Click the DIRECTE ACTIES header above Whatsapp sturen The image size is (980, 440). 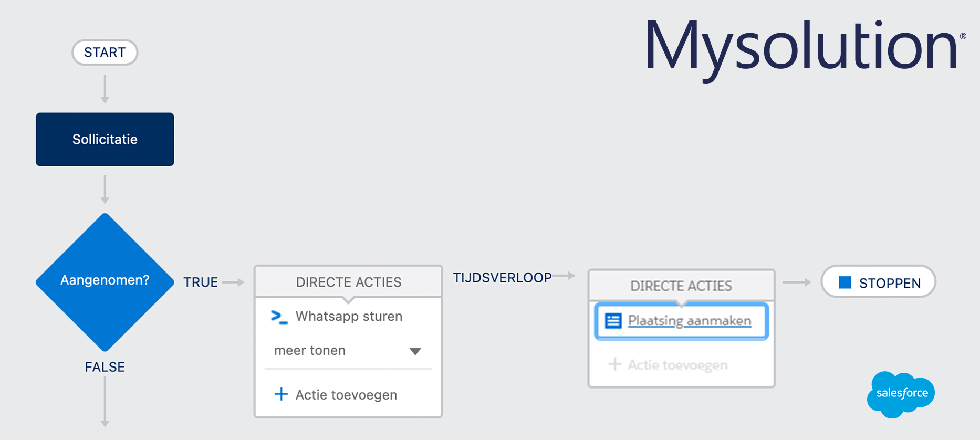coord(348,282)
